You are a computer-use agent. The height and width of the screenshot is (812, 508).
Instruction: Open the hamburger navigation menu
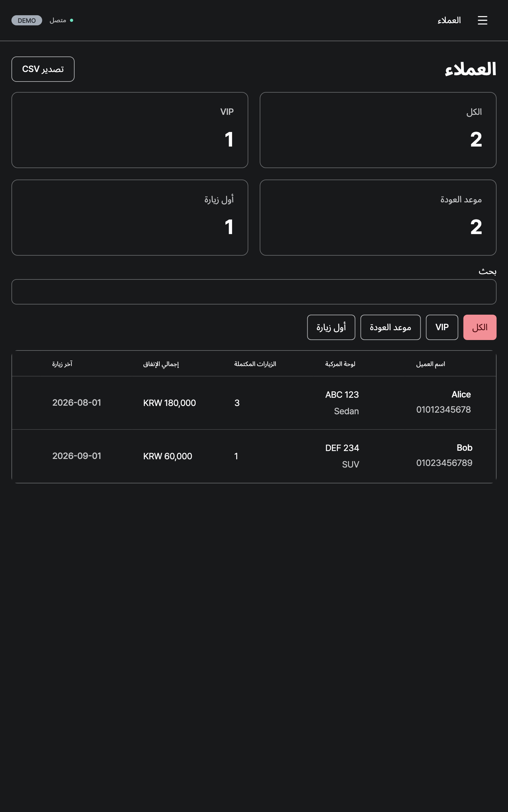[x=483, y=21]
